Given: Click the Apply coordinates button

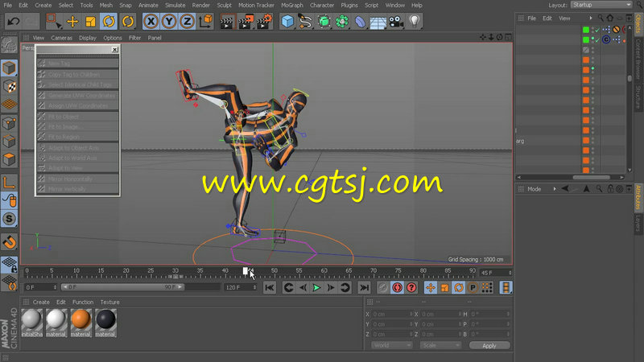Looking at the screenshot, I should (x=489, y=346).
